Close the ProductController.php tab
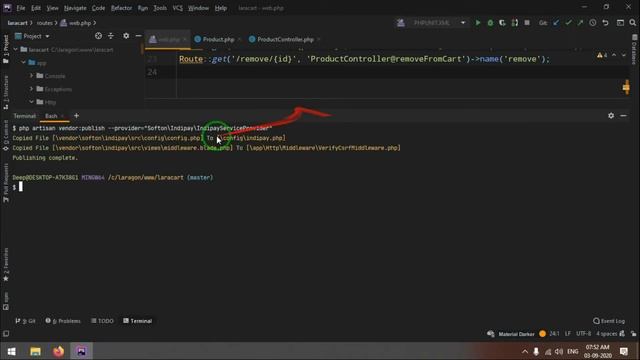This screenshot has height=360, width=640. point(318,40)
